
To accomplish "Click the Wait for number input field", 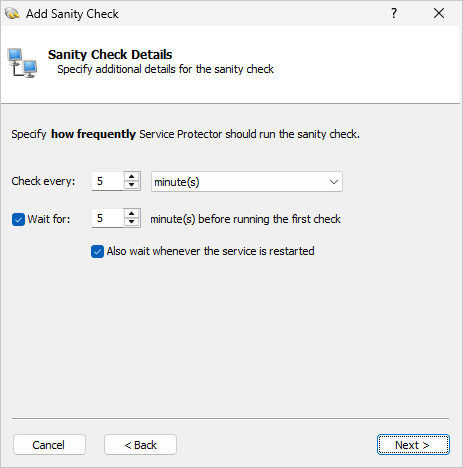I will (x=108, y=218).
